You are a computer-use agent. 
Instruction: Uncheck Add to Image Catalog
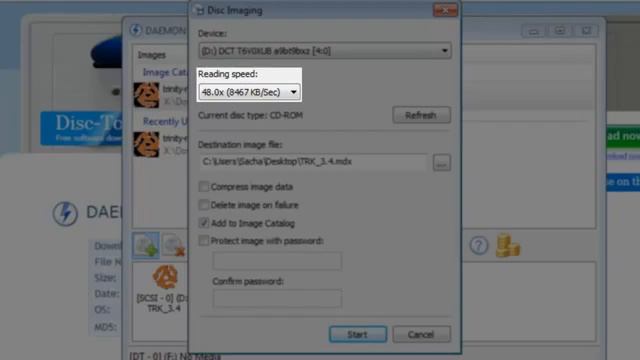204,223
